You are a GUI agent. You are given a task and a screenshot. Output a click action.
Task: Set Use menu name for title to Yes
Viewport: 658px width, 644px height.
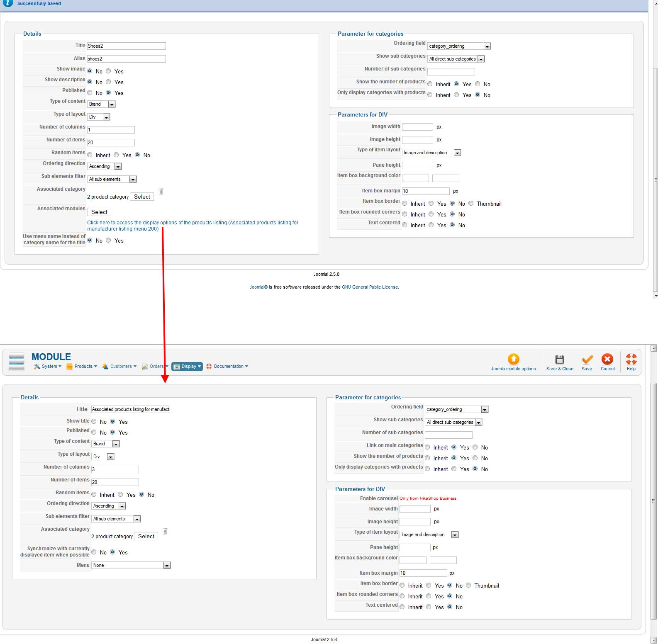click(x=108, y=240)
